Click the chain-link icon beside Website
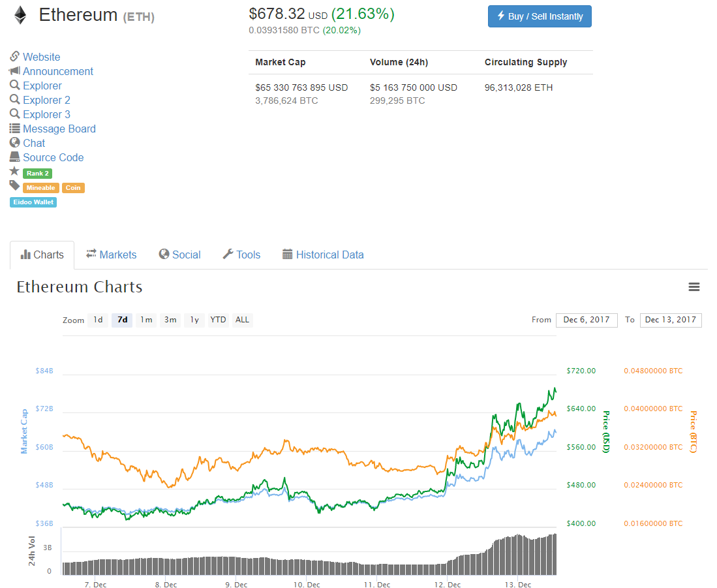 (14, 56)
